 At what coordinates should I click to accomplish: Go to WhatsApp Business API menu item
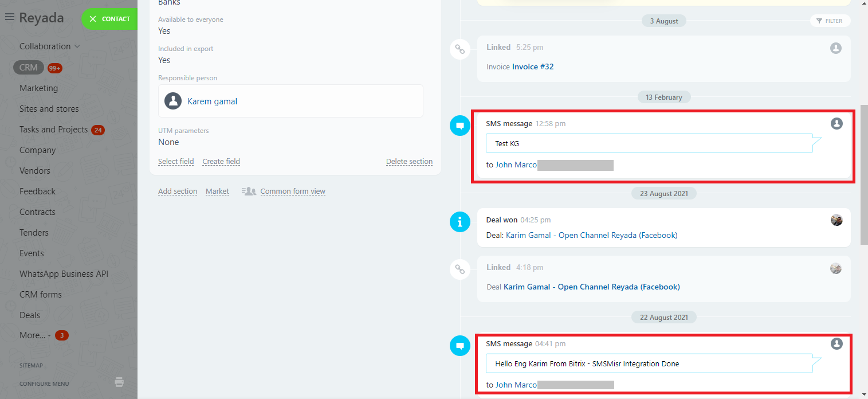click(x=64, y=274)
